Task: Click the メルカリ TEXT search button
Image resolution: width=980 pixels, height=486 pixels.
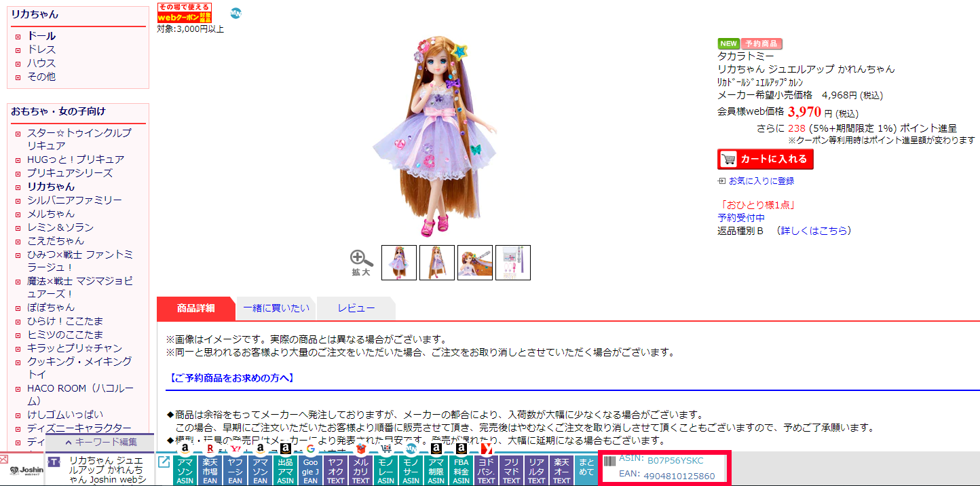Action: pyautogui.click(x=360, y=470)
